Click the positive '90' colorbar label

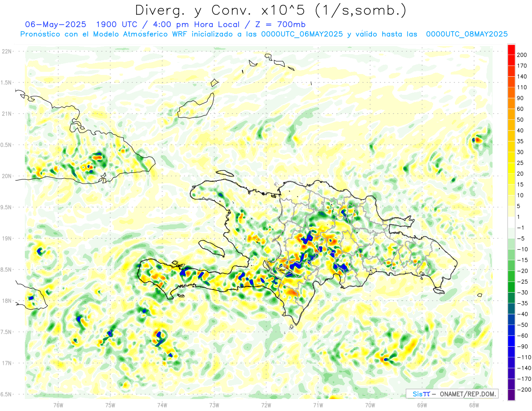point(520,98)
